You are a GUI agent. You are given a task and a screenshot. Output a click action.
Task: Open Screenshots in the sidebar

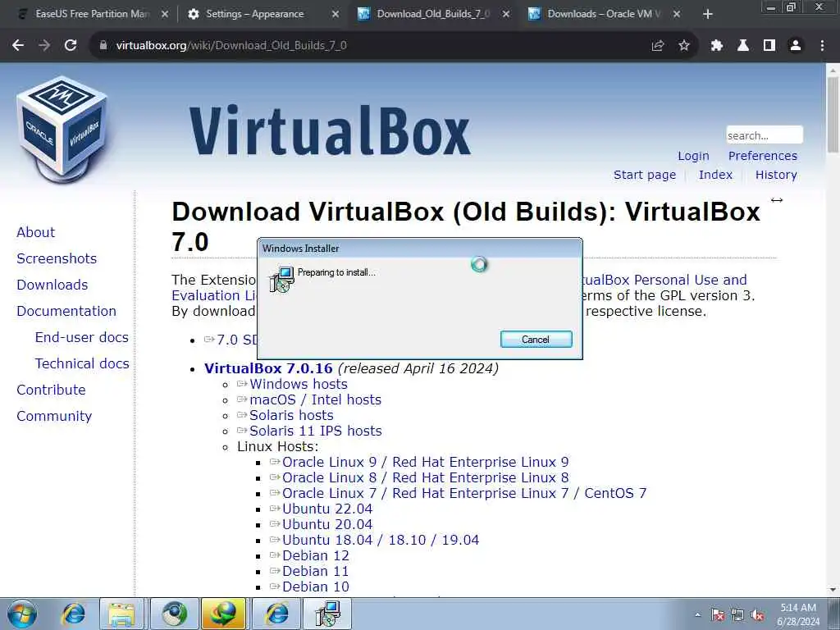(x=57, y=258)
